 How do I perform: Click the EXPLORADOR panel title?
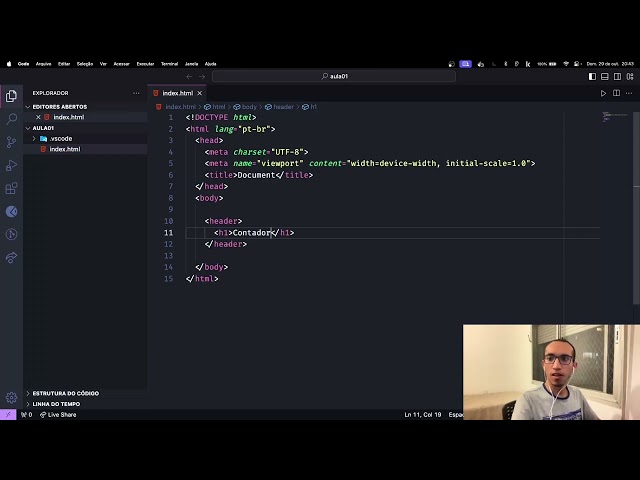tap(51, 93)
